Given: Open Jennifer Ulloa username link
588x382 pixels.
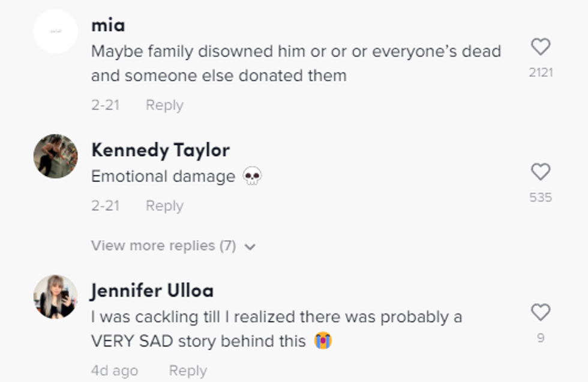Looking at the screenshot, I should 152,291.
